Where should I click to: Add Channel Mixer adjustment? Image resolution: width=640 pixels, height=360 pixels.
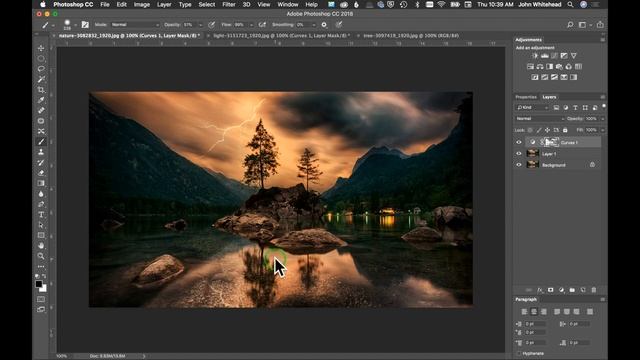pyautogui.click(x=569, y=67)
